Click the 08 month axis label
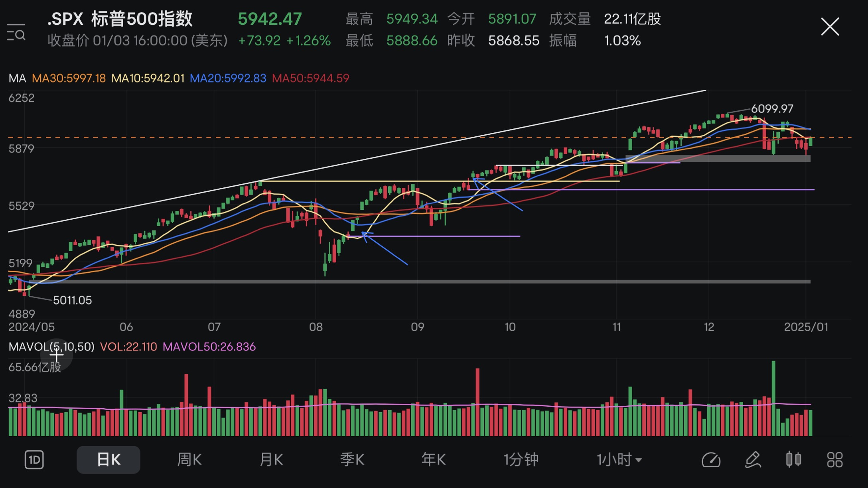868x488 pixels. click(x=316, y=327)
